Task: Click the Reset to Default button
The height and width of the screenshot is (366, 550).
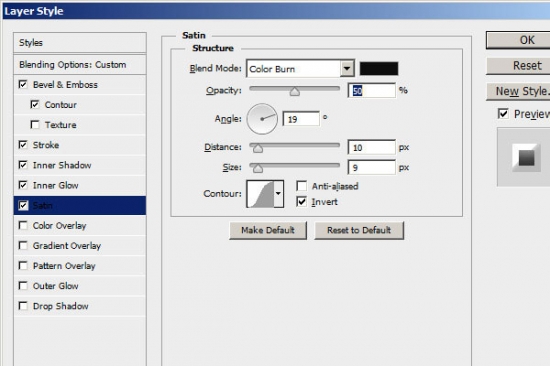Action: pyautogui.click(x=359, y=230)
